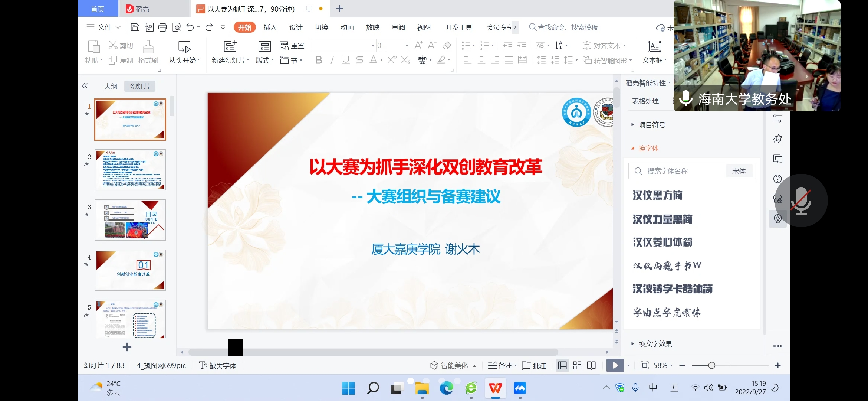Expand the 项目符号 section
868x401 pixels.
(x=652, y=125)
